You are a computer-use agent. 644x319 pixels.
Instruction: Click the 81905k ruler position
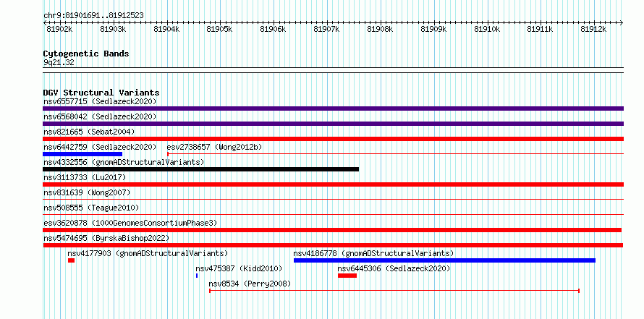tap(220, 29)
